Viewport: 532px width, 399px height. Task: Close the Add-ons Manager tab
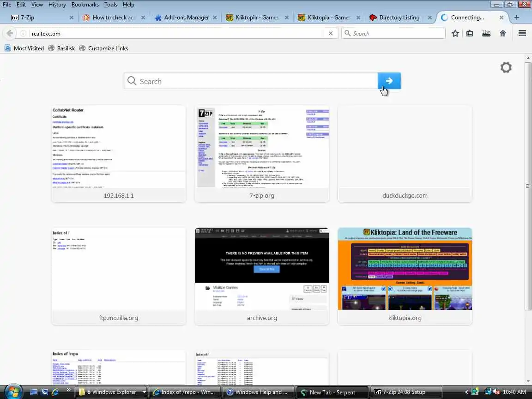click(x=215, y=17)
